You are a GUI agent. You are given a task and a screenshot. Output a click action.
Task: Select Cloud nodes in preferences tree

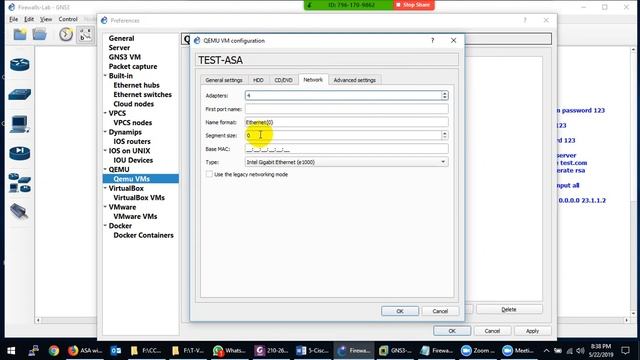(133, 104)
